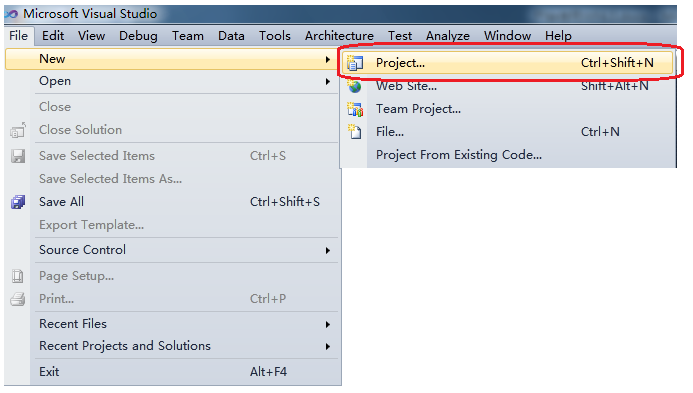Click the New Project icon in submenu
This screenshot has height=393, width=693.
[x=355, y=63]
